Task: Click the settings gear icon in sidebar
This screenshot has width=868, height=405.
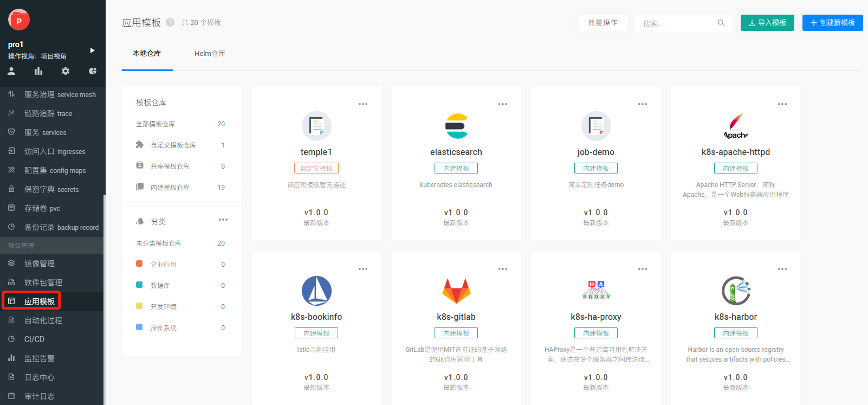Action: click(x=66, y=71)
